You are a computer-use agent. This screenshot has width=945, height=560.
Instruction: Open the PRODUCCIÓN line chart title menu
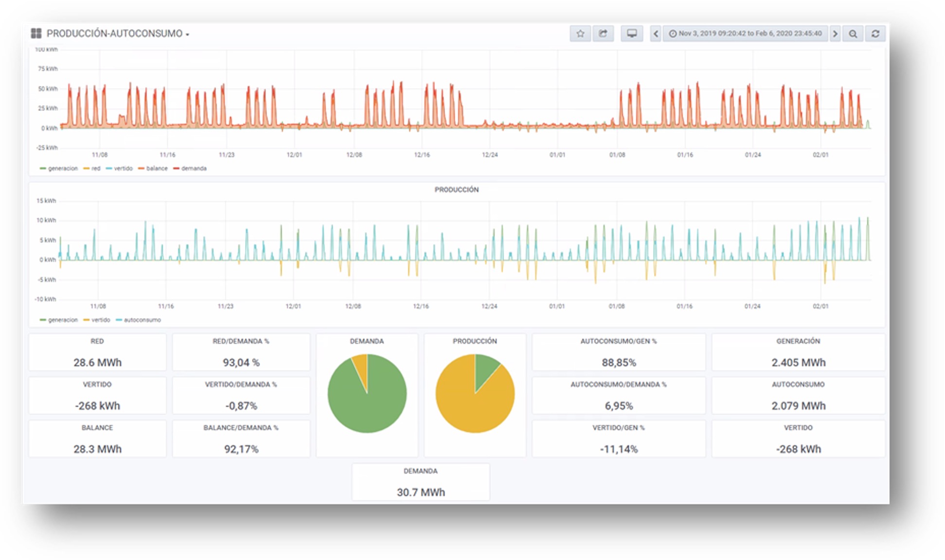coord(456,190)
